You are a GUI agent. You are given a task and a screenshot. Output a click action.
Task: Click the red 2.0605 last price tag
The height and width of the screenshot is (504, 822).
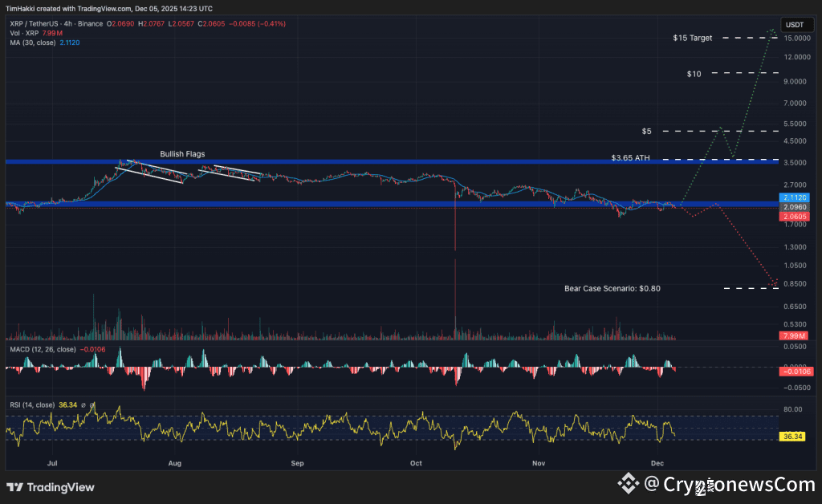(793, 216)
